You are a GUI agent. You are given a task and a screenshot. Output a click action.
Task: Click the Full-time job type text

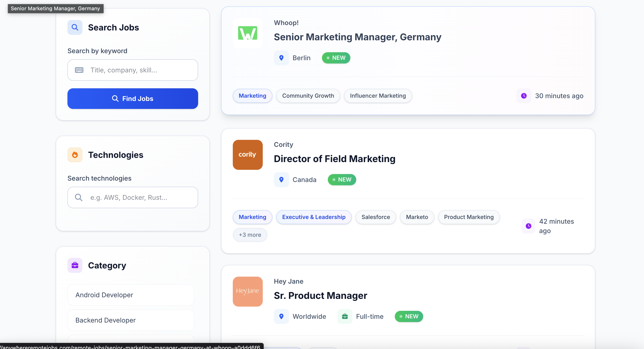(370, 316)
